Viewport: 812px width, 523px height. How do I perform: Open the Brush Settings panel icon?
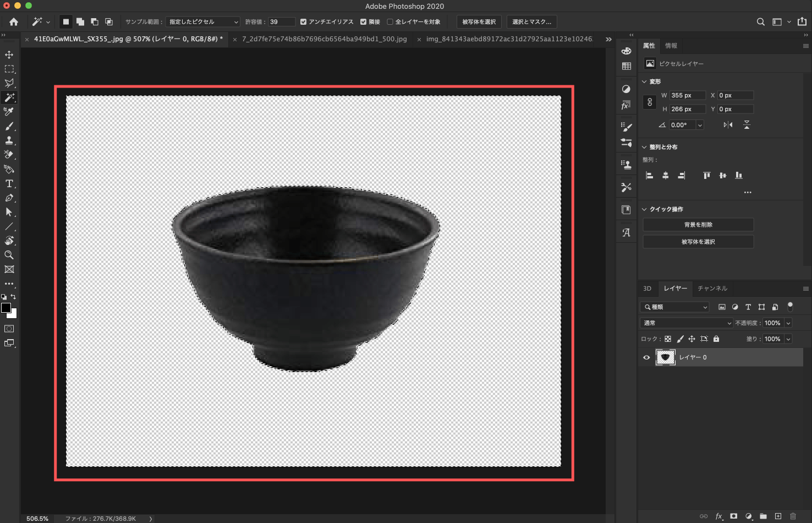(x=626, y=127)
